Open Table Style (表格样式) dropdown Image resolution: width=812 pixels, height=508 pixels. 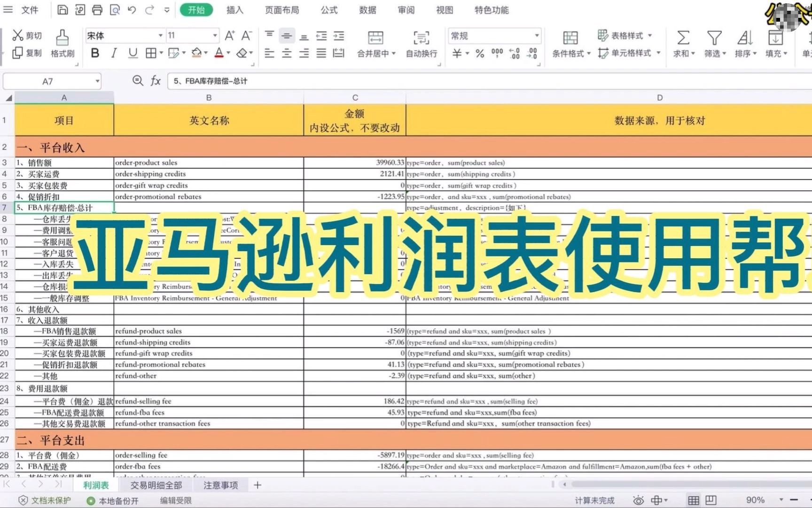[x=625, y=35]
